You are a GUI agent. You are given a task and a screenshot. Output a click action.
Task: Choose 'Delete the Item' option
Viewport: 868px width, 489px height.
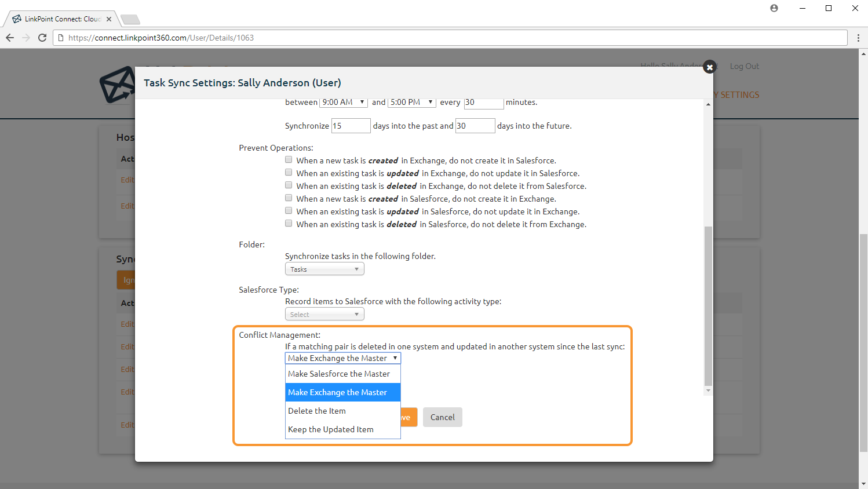[343, 411]
